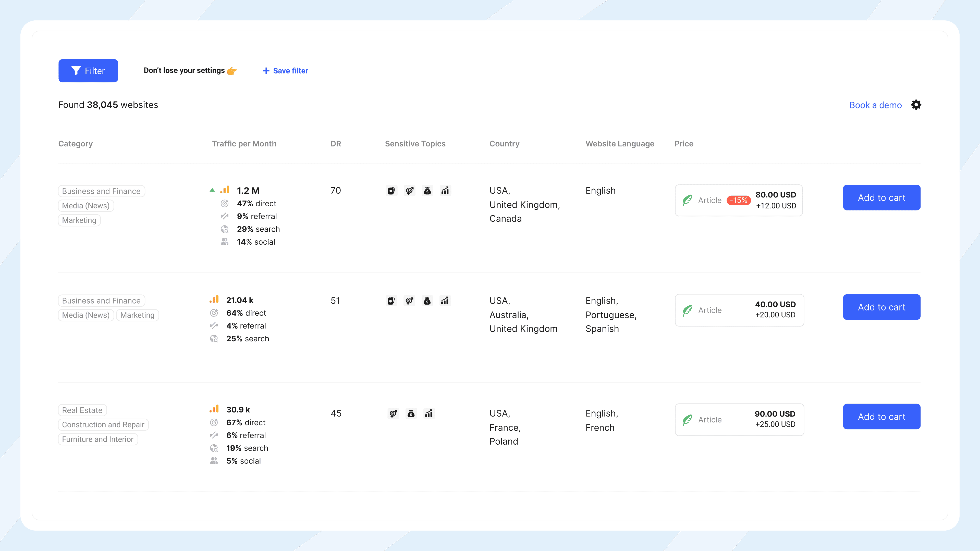
Task: Sort by the Traffic per Month column header
Action: click(x=244, y=144)
